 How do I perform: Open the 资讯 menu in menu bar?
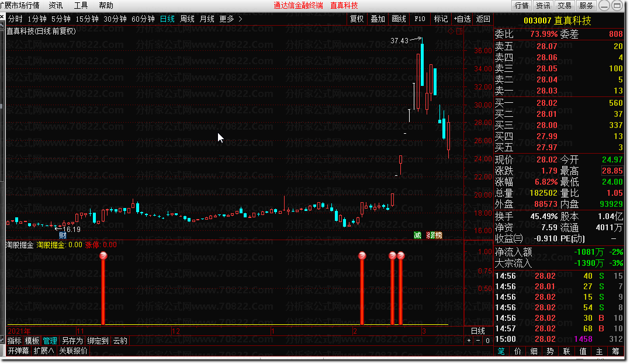click(x=56, y=6)
